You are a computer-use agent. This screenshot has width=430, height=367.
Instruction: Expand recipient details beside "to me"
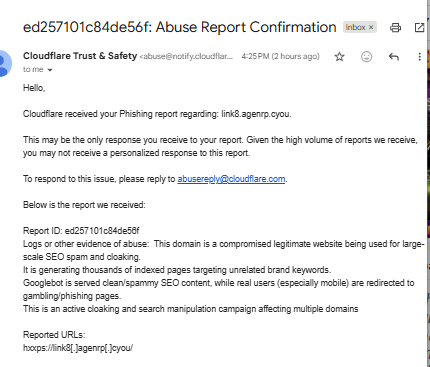(50, 70)
